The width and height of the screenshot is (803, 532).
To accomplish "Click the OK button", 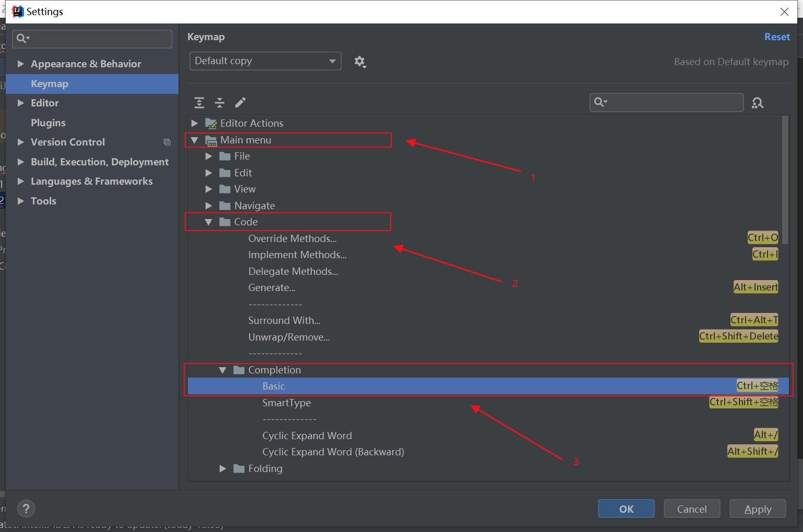I will tap(626, 509).
